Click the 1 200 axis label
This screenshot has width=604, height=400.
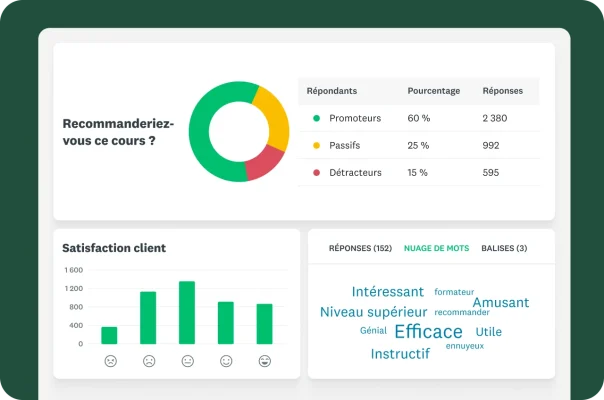point(74,289)
